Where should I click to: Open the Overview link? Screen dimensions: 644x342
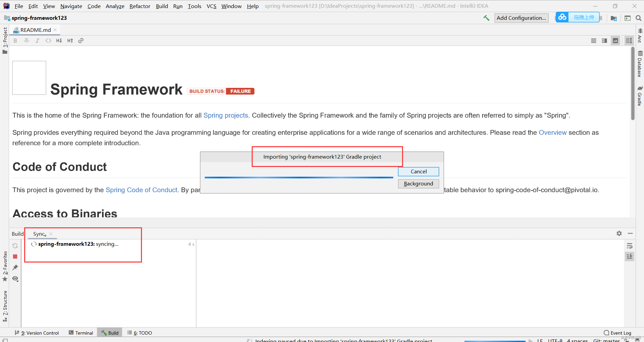(x=552, y=132)
